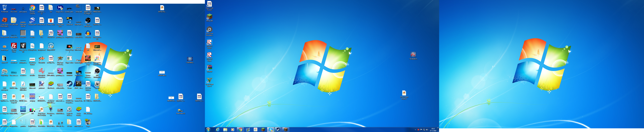Screen dimensions: 644x132
Task: Show hidden system tray icons
Action: [x=415, y=130]
